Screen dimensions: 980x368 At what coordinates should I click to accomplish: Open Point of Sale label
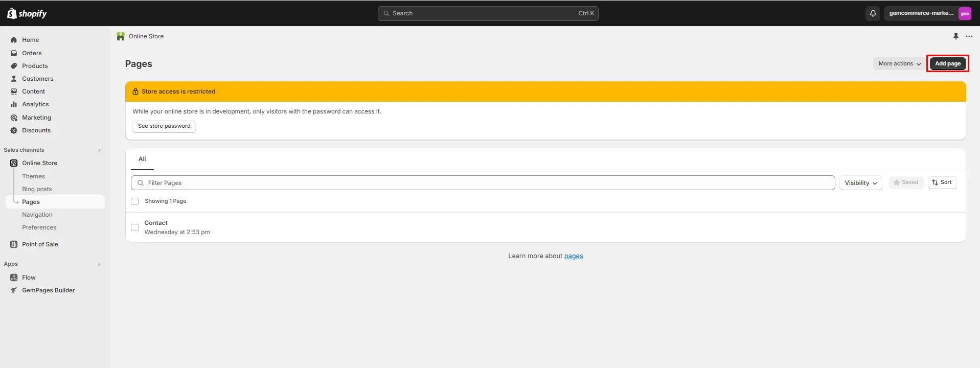(x=40, y=244)
